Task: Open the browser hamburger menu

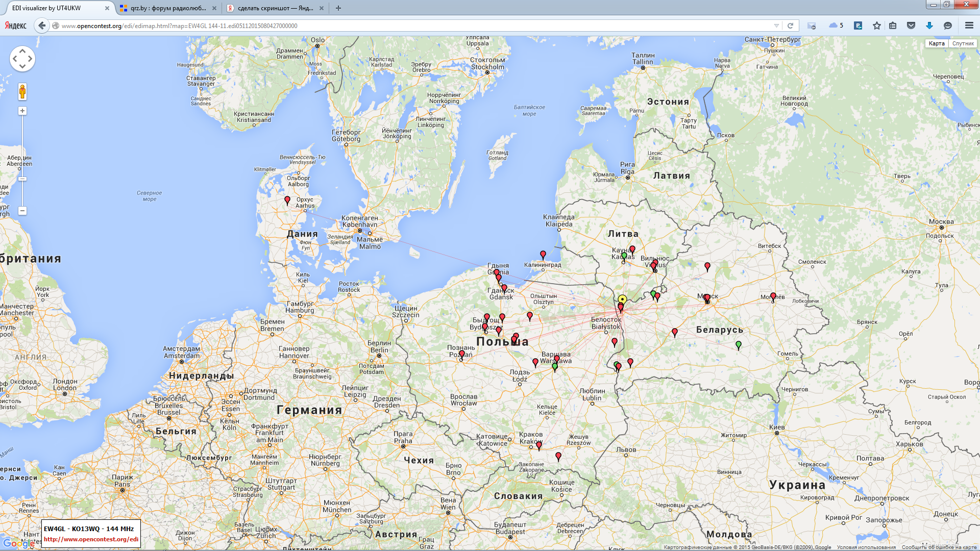Action: pyautogui.click(x=969, y=26)
